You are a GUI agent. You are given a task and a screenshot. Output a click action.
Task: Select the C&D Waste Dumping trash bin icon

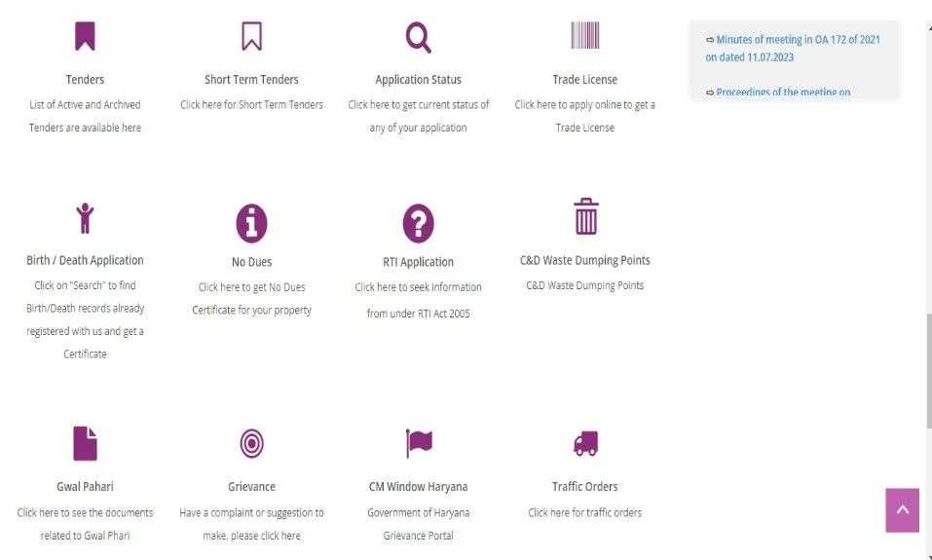[585, 216]
